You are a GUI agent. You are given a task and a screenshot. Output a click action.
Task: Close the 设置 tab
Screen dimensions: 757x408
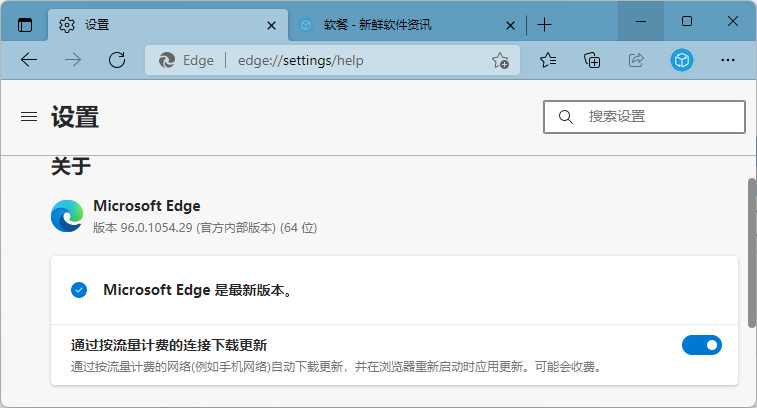271,25
